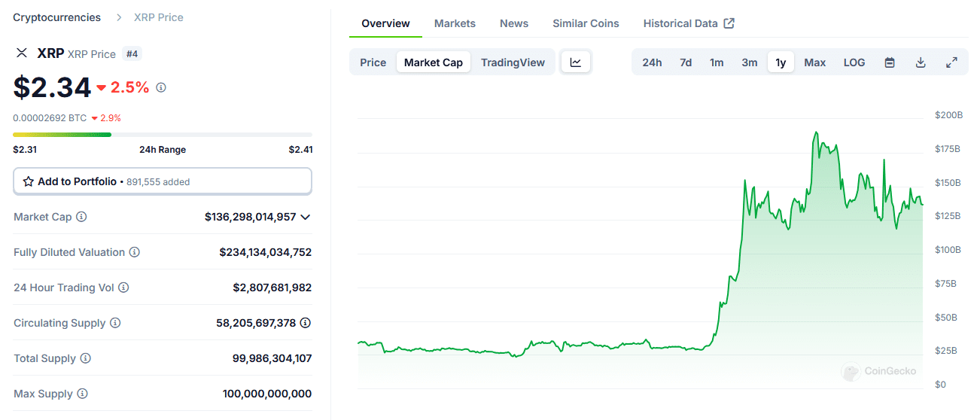Open the info icon beside the Circulating Supply label
The image size is (980, 420).
[x=115, y=323]
